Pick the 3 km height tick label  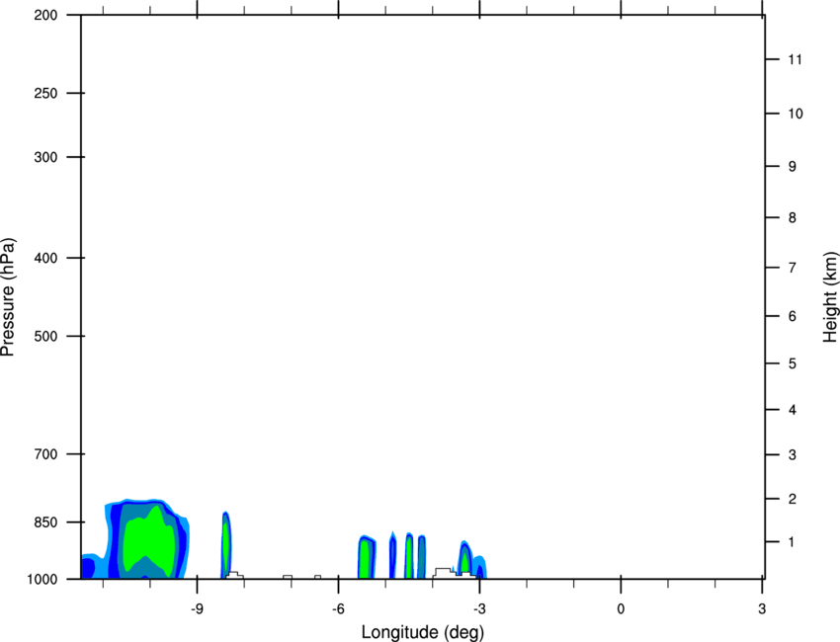(x=793, y=454)
